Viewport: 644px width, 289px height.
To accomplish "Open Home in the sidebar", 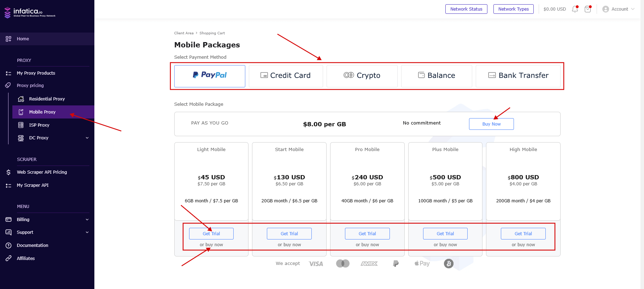I will click(47, 39).
